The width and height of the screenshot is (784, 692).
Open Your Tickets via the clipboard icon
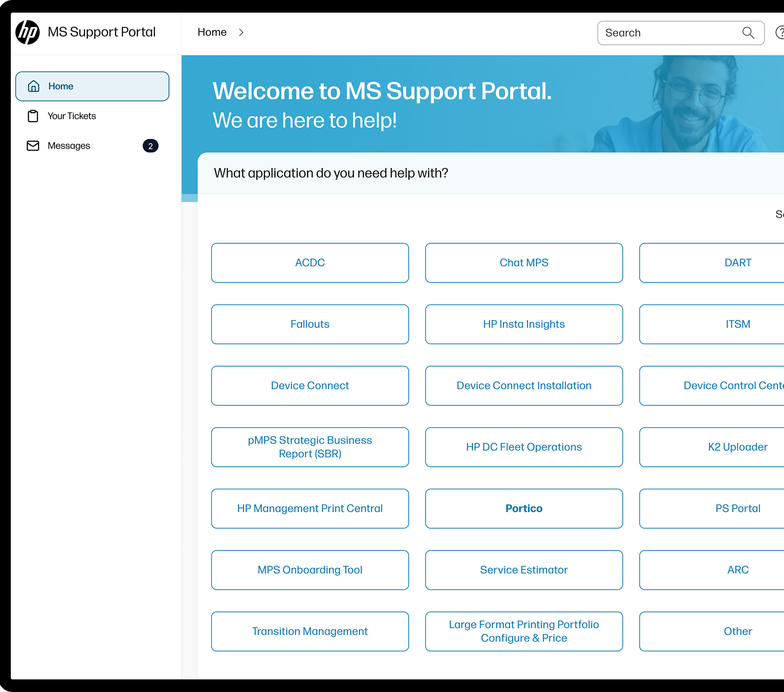(x=32, y=116)
